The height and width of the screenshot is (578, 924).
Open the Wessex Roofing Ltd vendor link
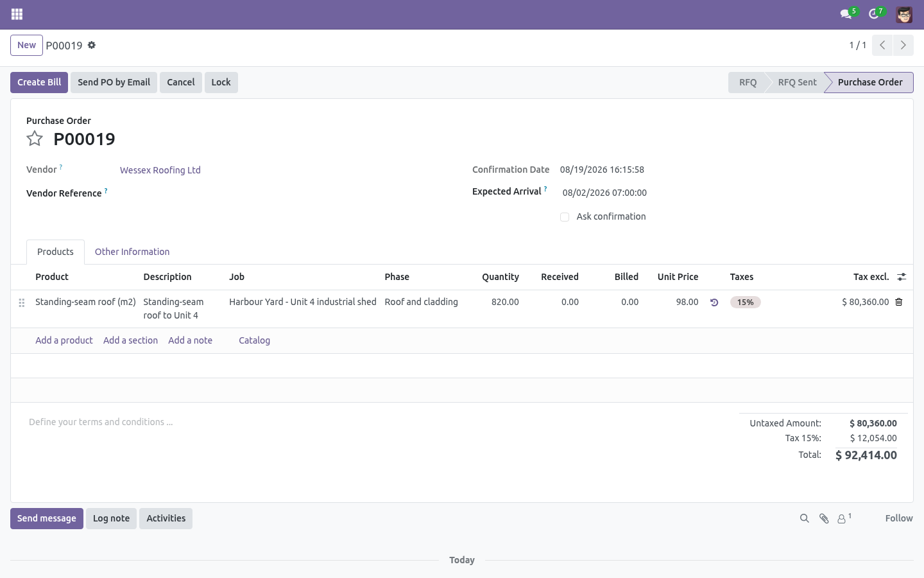click(160, 170)
